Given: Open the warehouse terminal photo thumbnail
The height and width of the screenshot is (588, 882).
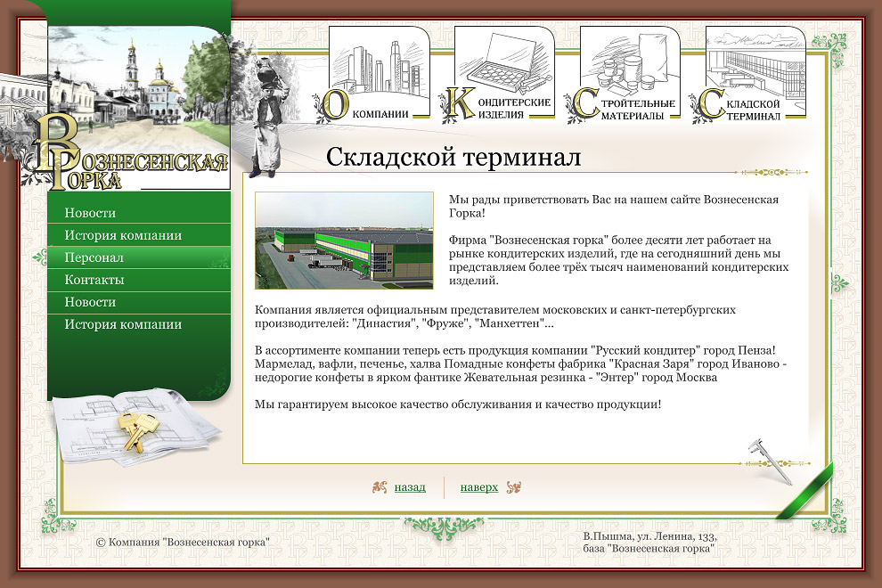Looking at the screenshot, I should pos(344,241).
